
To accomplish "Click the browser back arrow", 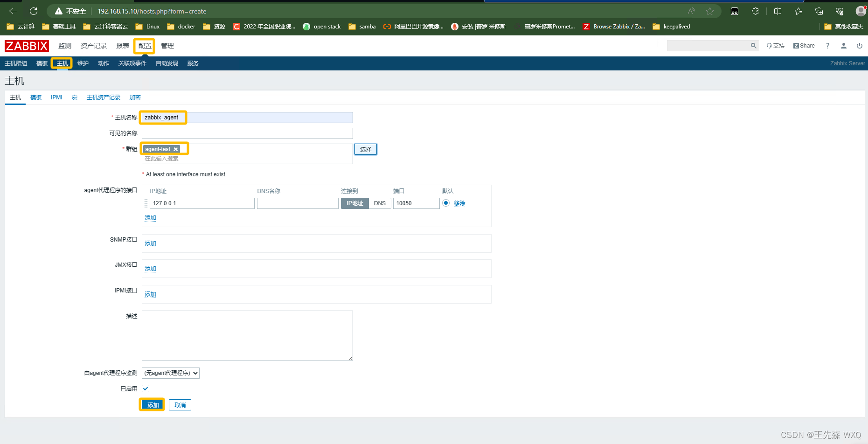I will tap(13, 11).
